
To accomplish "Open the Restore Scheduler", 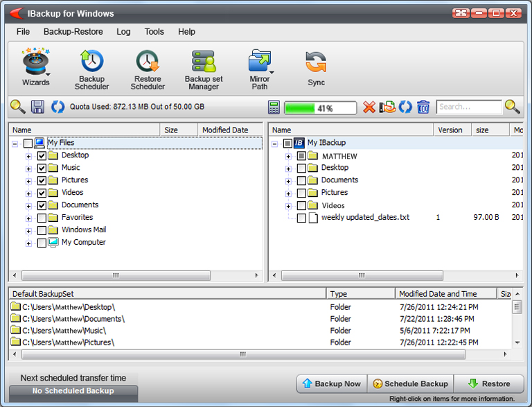I will (148, 69).
